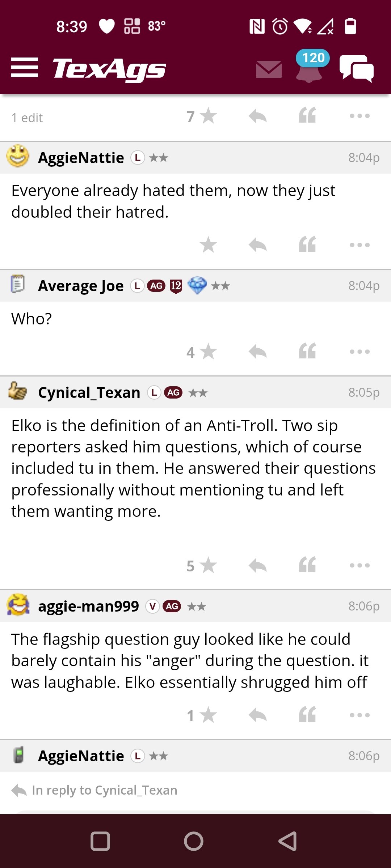Tap aggie-man999's laughing avatar thumbnail
This screenshot has height=868, width=391.
(x=18, y=605)
